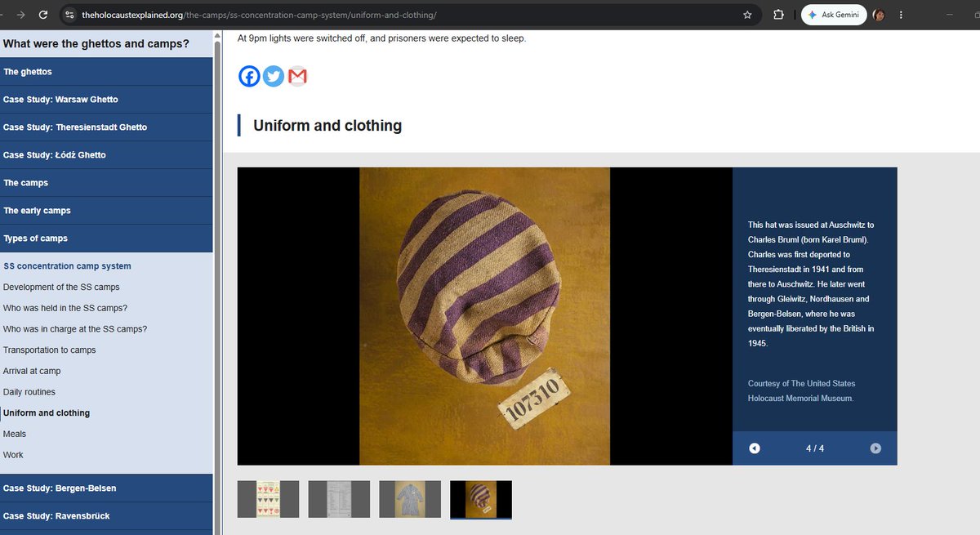Go to Daily routines page
This screenshot has height=535, width=980.
[29, 392]
